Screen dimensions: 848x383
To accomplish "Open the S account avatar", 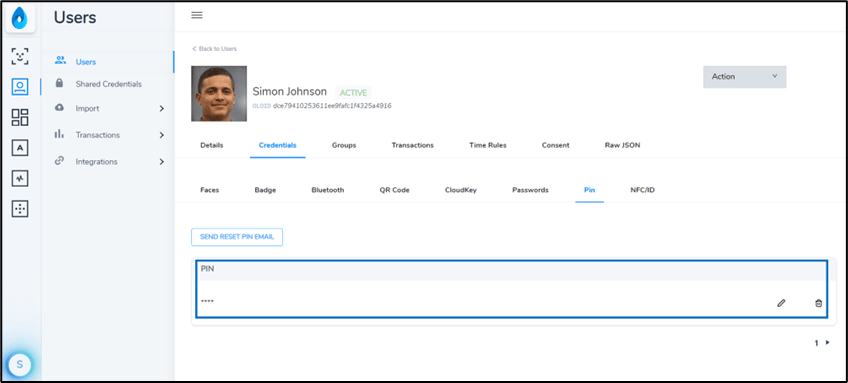I will coord(19,364).
